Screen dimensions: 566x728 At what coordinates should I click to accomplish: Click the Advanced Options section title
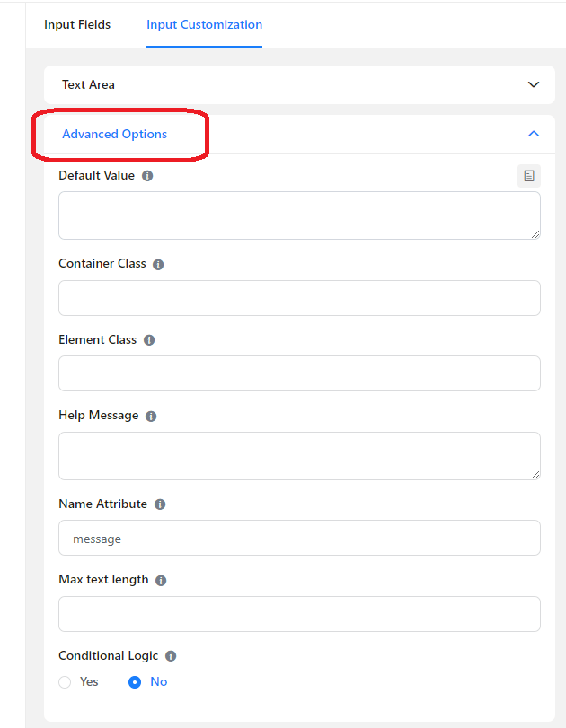click(x=114, y=134)
